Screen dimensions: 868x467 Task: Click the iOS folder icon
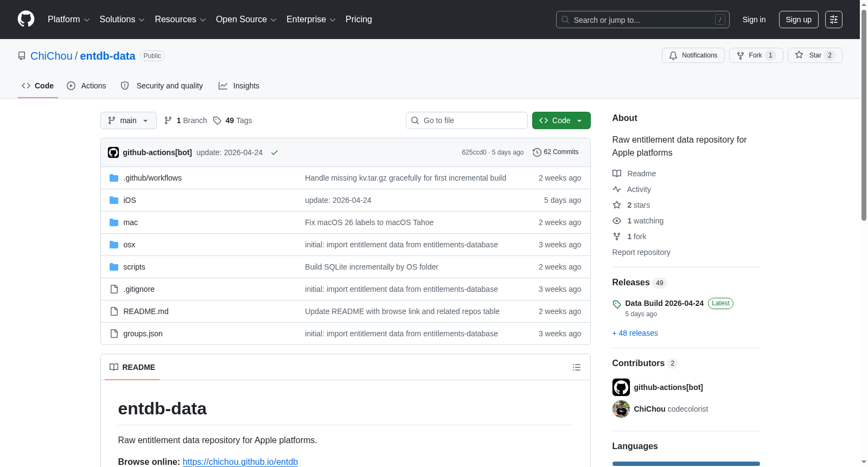pyautogui.click(x=114, y=200)
